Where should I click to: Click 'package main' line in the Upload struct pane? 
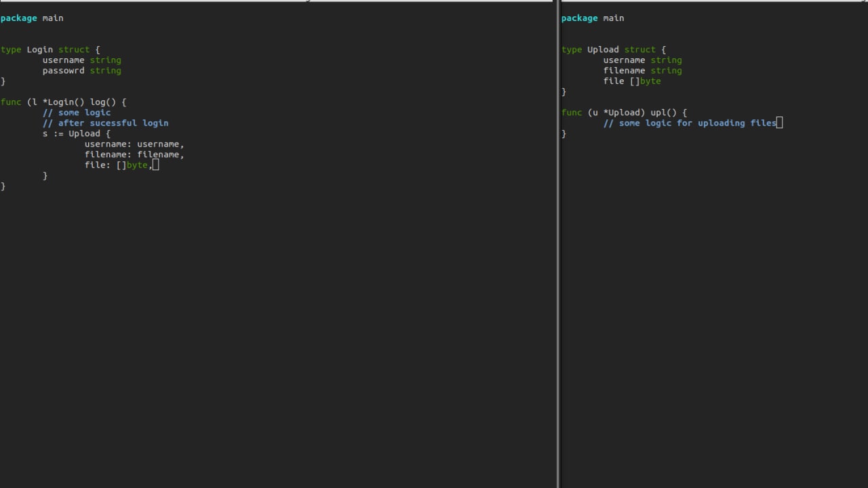click(593, 18)
